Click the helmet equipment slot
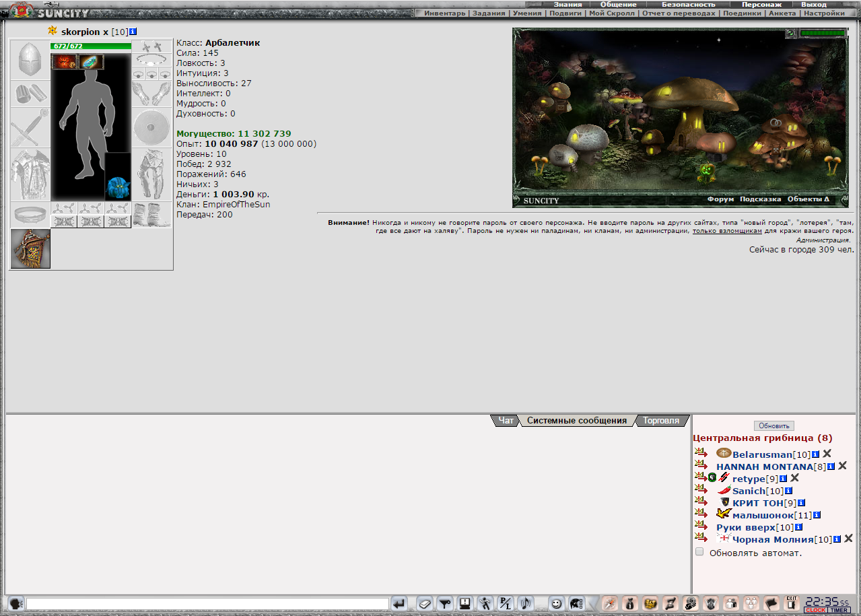The image size is (861, 616). 30,59
